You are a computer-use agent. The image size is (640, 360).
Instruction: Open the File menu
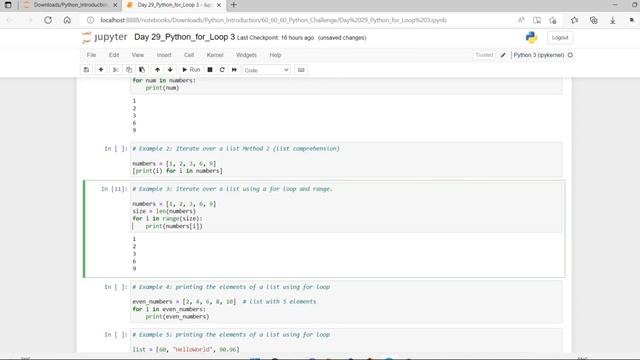[x=91, y=55]
